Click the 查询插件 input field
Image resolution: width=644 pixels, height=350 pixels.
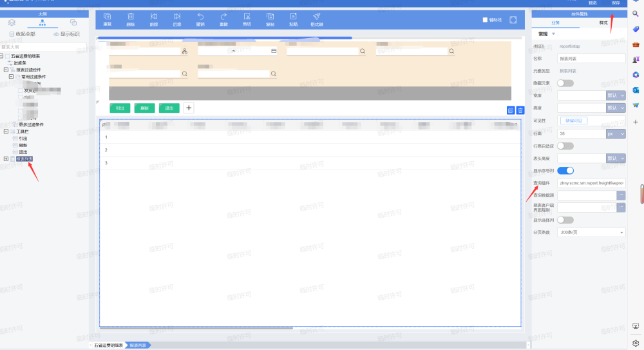(591, 183)
